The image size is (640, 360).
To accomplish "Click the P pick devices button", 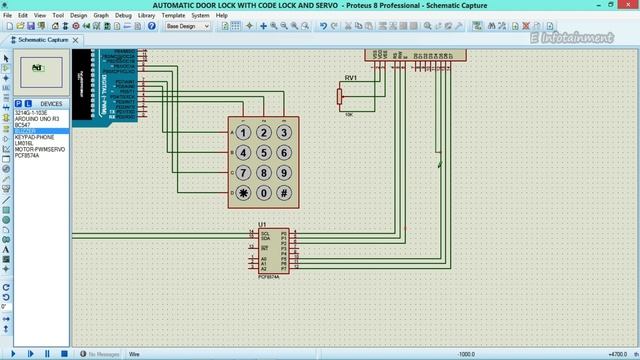I will tap(18, 104).
